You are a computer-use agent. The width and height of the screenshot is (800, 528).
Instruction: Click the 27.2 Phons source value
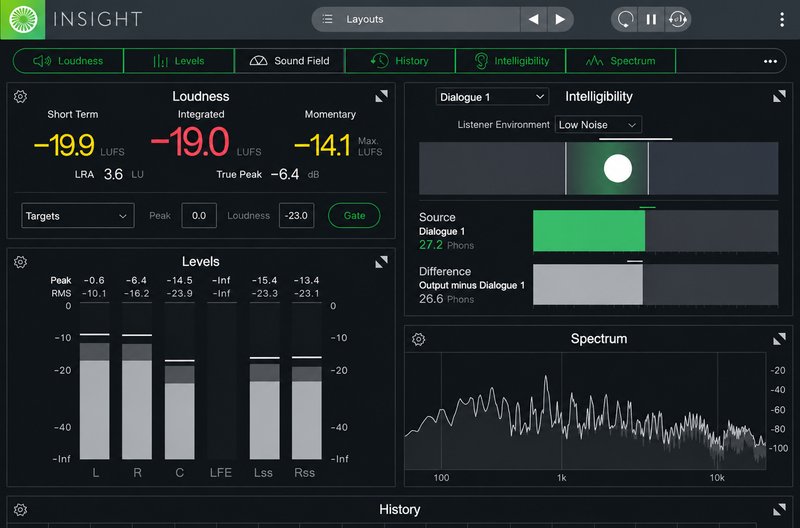(x=431, y=245)
